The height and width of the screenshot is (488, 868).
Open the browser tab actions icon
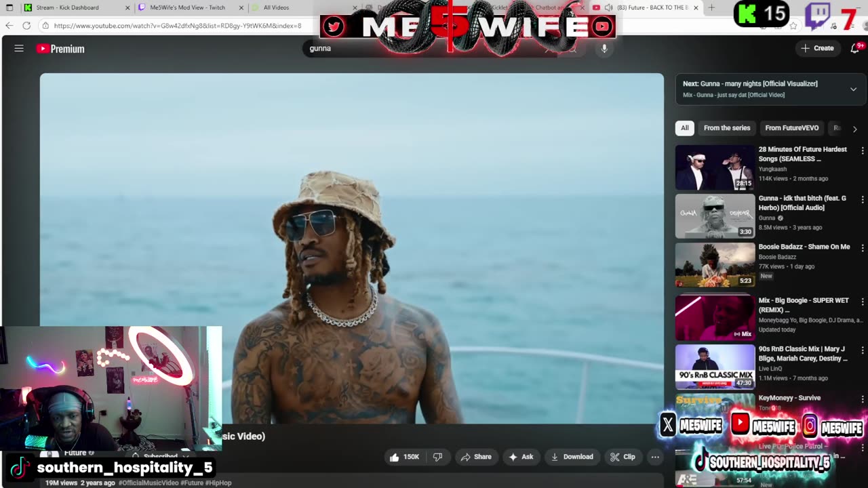9,7
